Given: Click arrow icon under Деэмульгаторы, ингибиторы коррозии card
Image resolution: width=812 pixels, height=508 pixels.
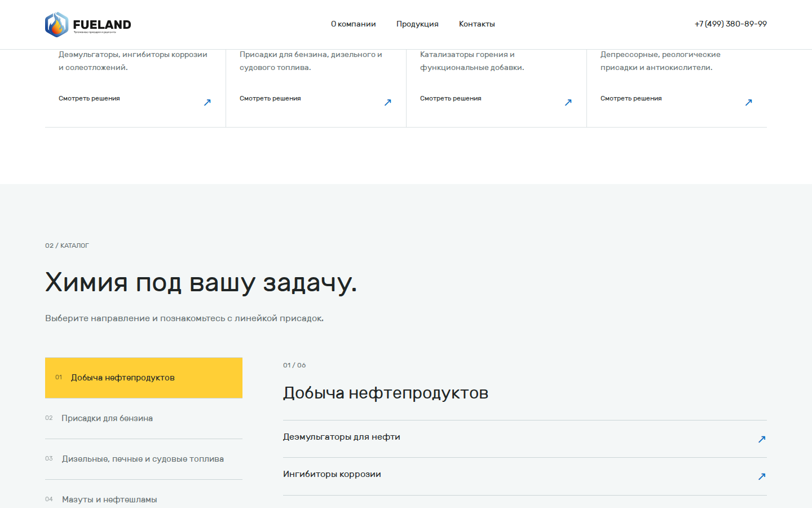Looking at the screenshot, I should tap(207, 102).
